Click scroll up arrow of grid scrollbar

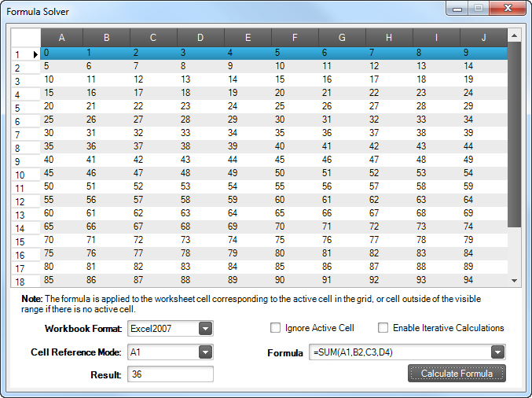(515, 35)
